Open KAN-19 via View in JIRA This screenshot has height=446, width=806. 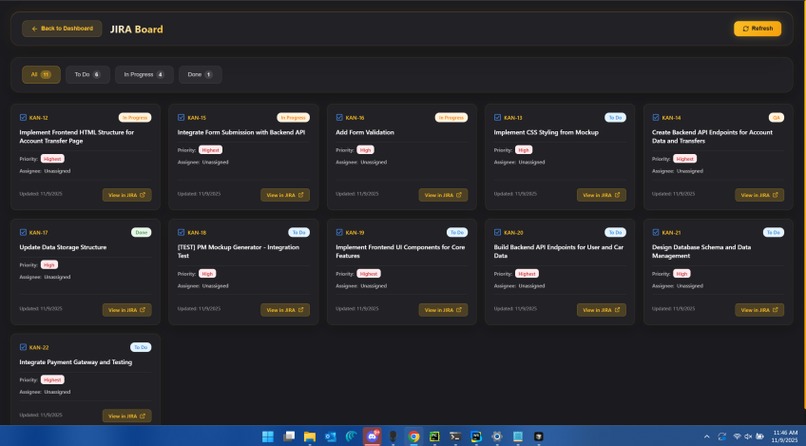tap(443, 310)
